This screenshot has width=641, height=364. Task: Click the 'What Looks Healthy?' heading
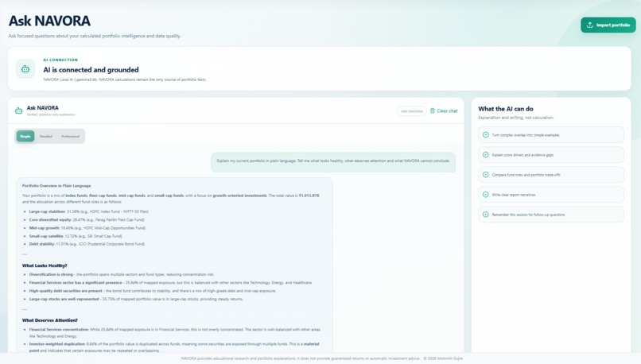(x=45, y=265)
